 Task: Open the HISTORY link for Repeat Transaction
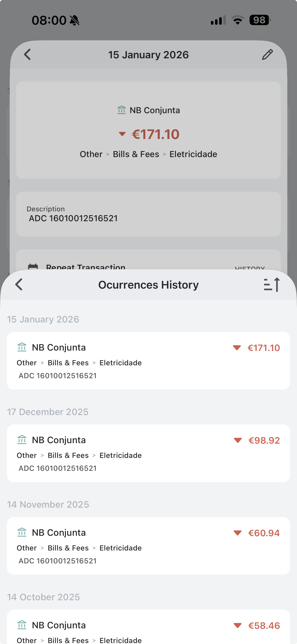[x=250, y=268]
